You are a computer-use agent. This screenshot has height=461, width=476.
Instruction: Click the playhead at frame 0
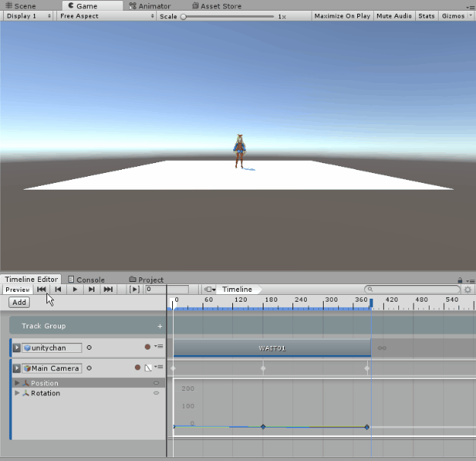(x=173, y=304)
